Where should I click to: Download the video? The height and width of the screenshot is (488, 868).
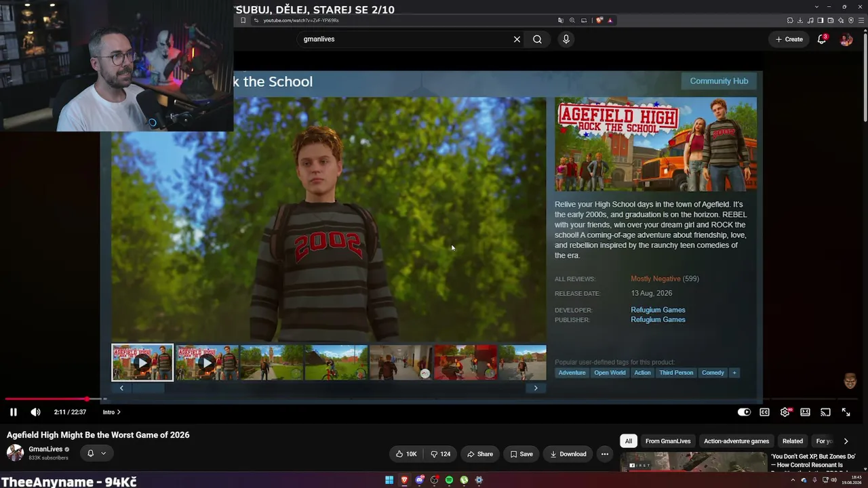click(x=568, y=454)
